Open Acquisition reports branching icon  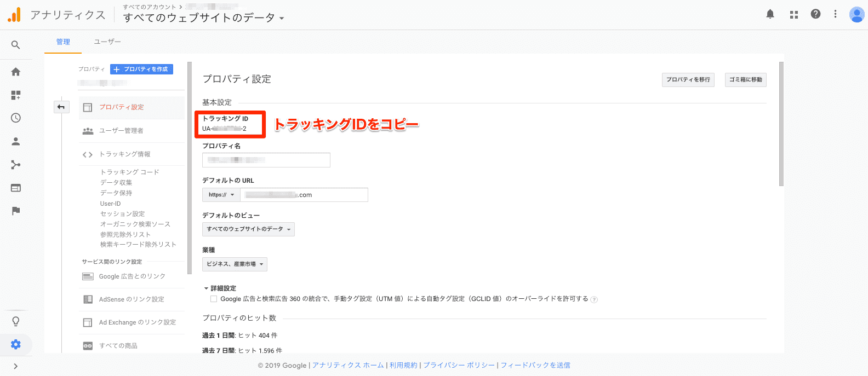[16, 165]
